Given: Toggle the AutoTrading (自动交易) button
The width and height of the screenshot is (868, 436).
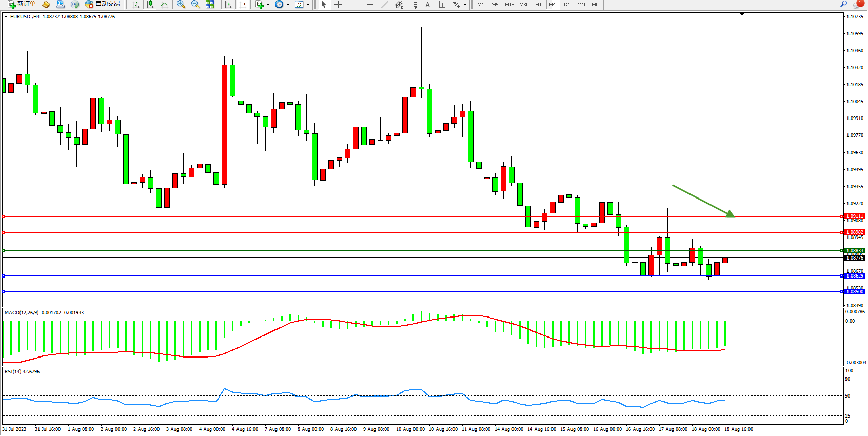Looking at the screenshot, I should coord(102,4).
